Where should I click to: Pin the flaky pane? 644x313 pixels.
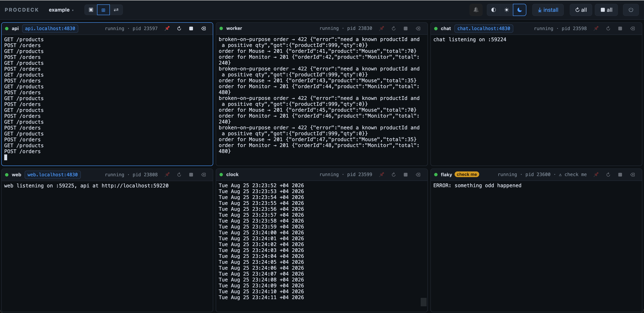(x=596, y=174)
